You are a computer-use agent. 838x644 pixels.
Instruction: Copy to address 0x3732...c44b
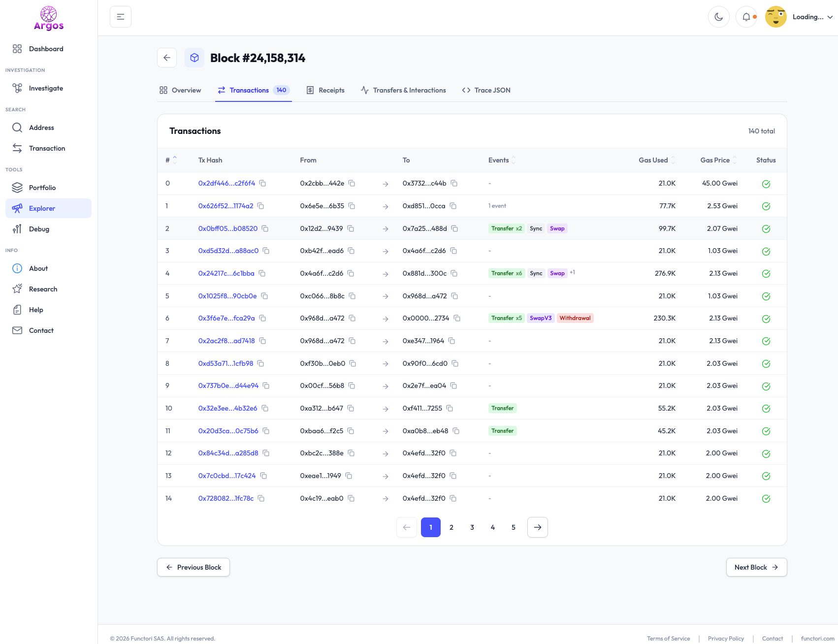pos(454,183)
